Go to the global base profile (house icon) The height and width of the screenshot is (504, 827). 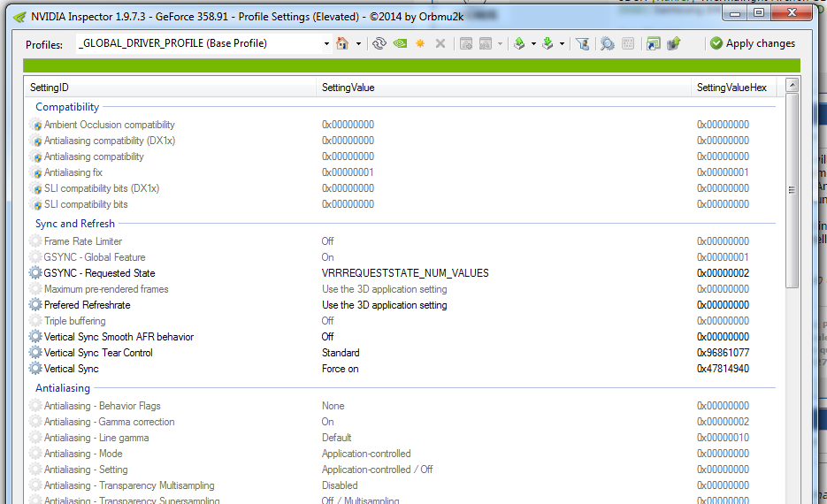click(x=342, y=43)
